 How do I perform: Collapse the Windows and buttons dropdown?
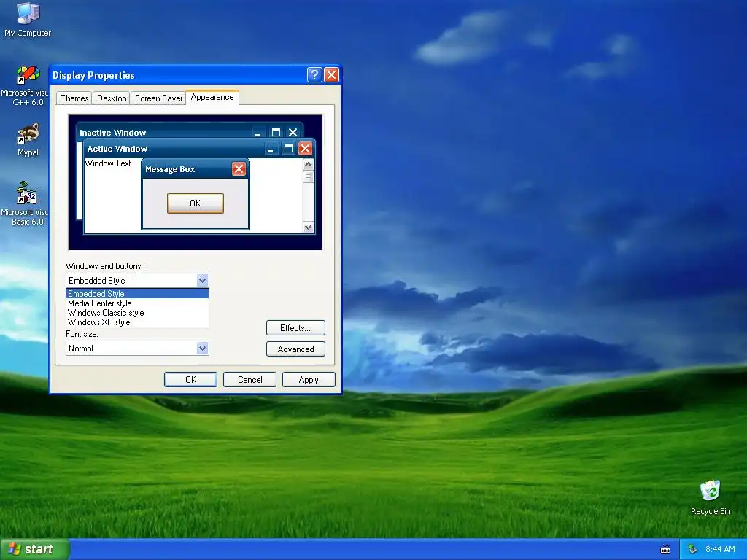click(203, 281)
